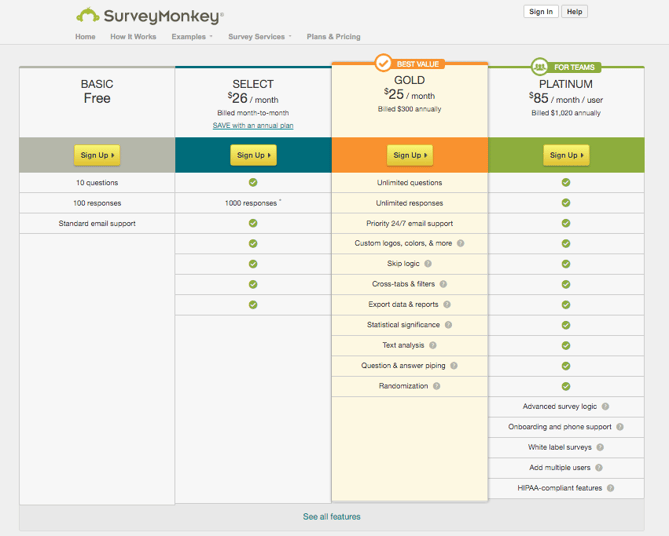Sign up for the Gold plan

410,155
